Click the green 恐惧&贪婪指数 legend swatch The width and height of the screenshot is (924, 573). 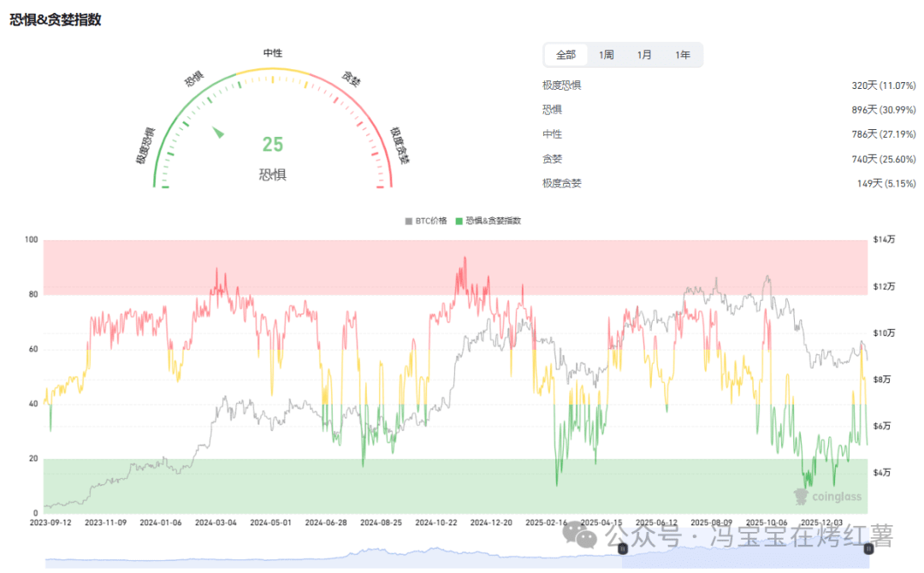[459, 222]
